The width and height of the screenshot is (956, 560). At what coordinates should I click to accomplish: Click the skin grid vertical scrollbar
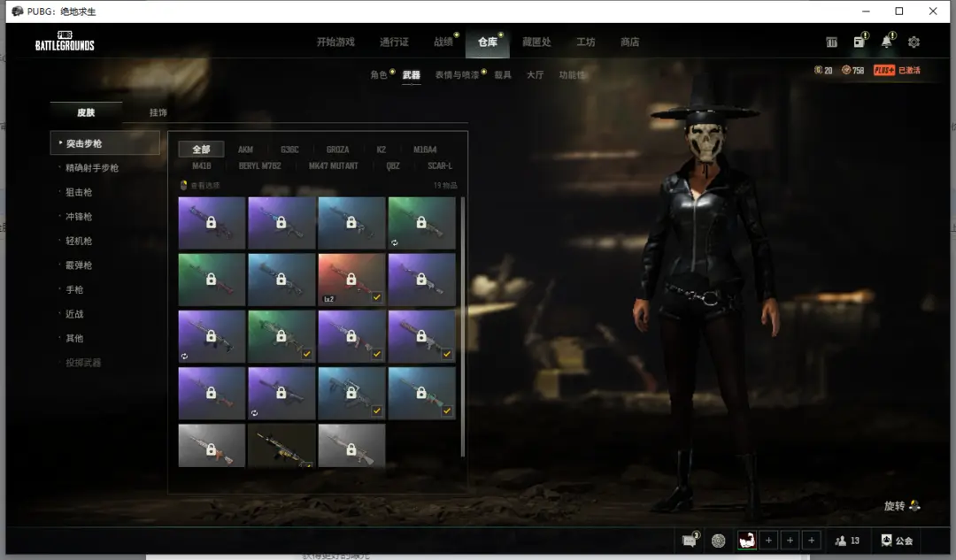point(463,326)
